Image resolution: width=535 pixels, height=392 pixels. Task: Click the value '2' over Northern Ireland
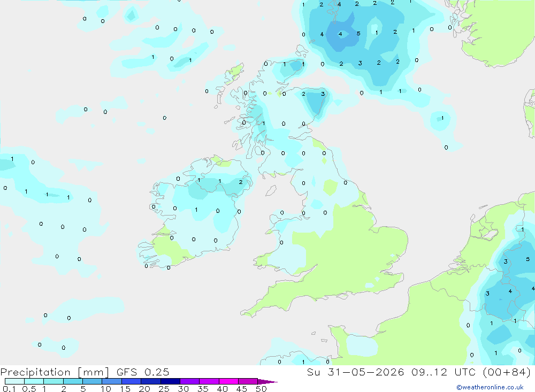click(x=241, y=182)
